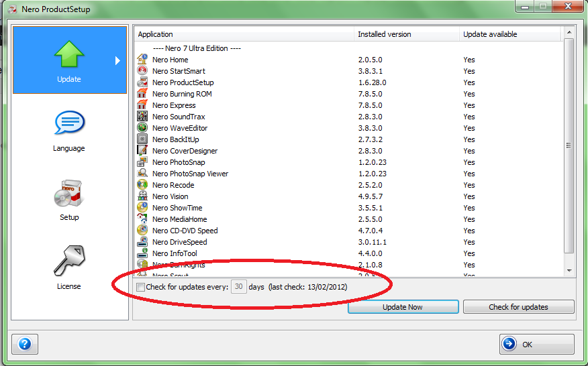Close the Nero ProductSetup window

(568, 7)
